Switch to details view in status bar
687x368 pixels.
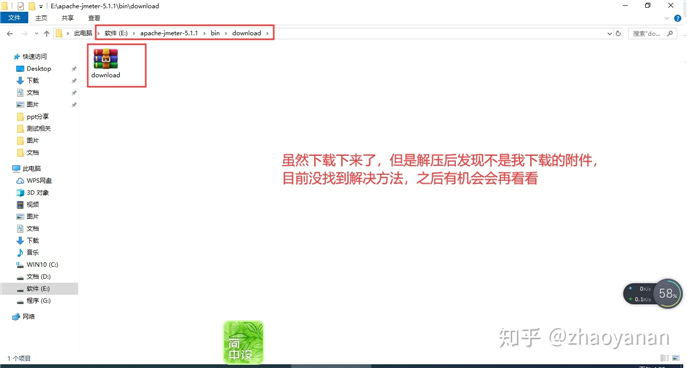click(664, 358)
